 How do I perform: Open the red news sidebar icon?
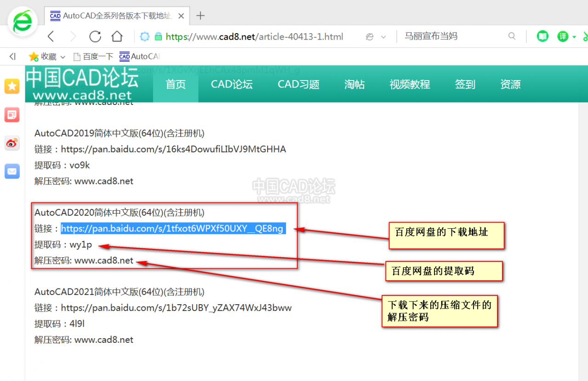tap(12, 115)
